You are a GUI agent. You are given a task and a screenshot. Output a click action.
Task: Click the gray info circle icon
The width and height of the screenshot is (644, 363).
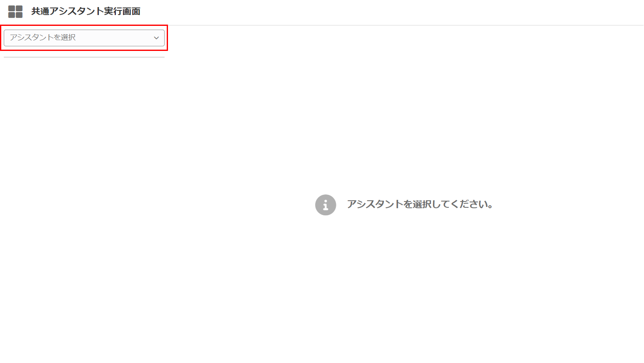(326, 205)
